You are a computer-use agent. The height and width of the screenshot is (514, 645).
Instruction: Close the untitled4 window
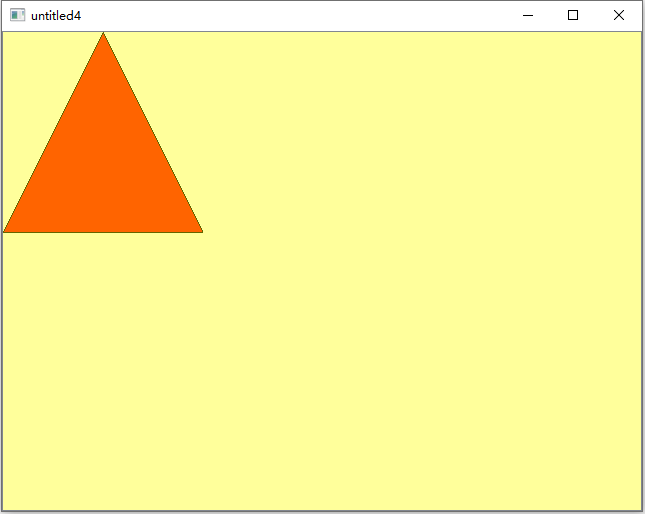619,16
